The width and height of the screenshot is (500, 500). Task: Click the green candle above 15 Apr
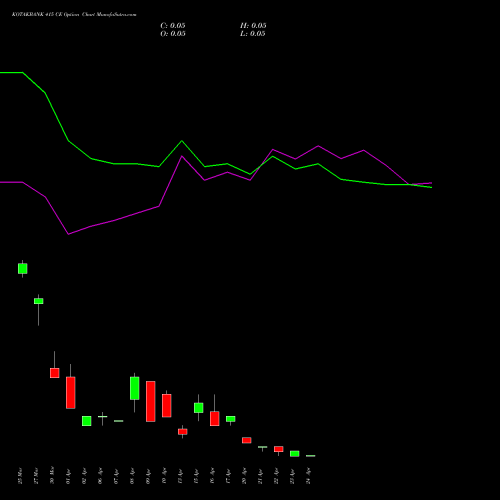[199, 408]
